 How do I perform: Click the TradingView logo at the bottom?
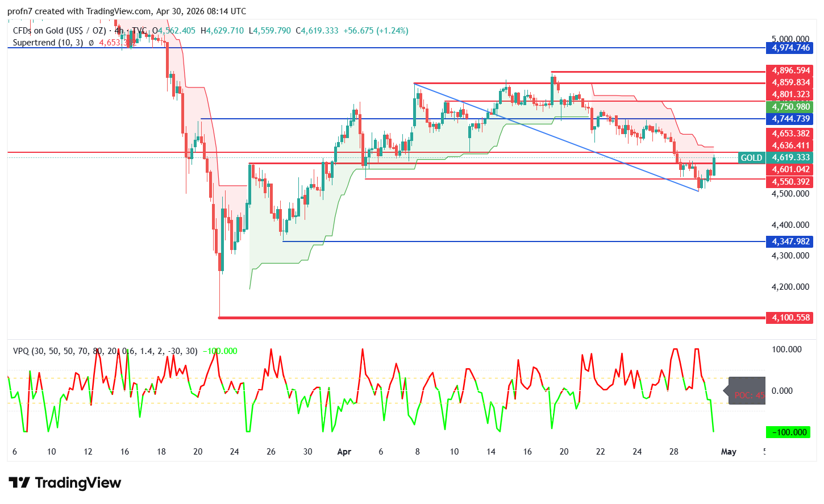[65, 483]
